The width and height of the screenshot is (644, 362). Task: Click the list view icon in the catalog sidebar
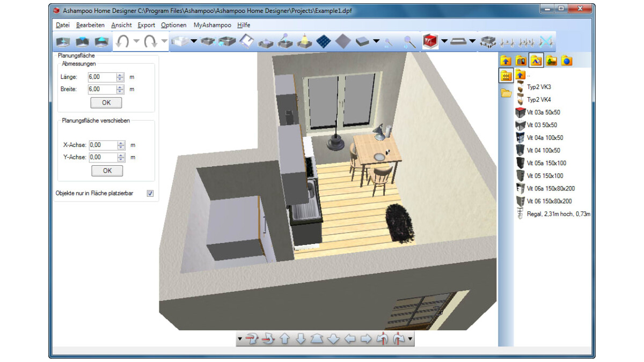(x=506, y=76)
